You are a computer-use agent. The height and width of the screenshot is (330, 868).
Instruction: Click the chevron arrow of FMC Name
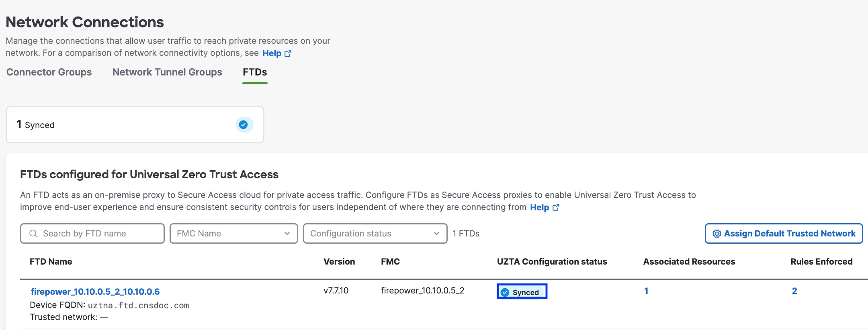[x=287, y=234]
